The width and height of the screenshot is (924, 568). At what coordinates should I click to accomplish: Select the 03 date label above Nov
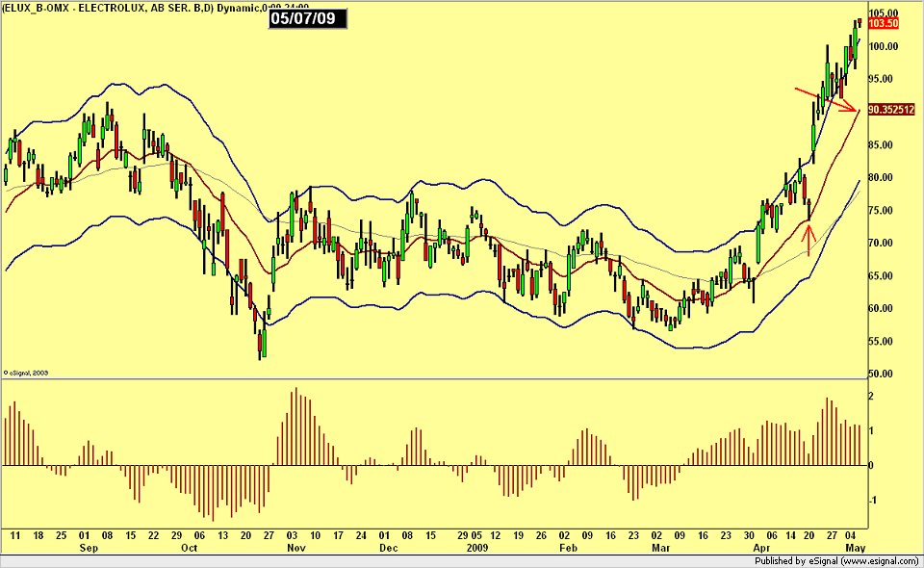(x=292, y=535)
